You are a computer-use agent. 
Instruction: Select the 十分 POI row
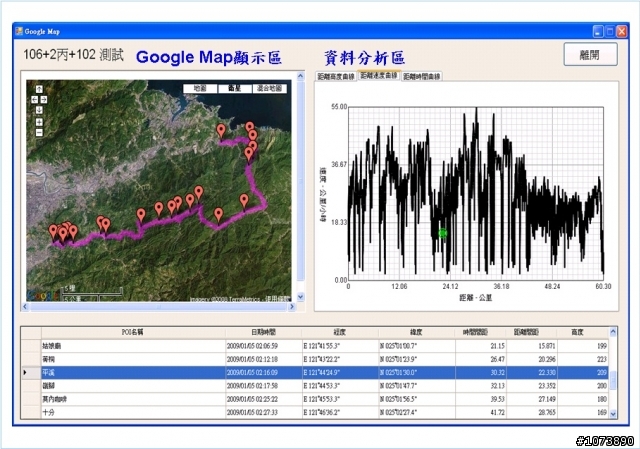click(x=315, y=412)
